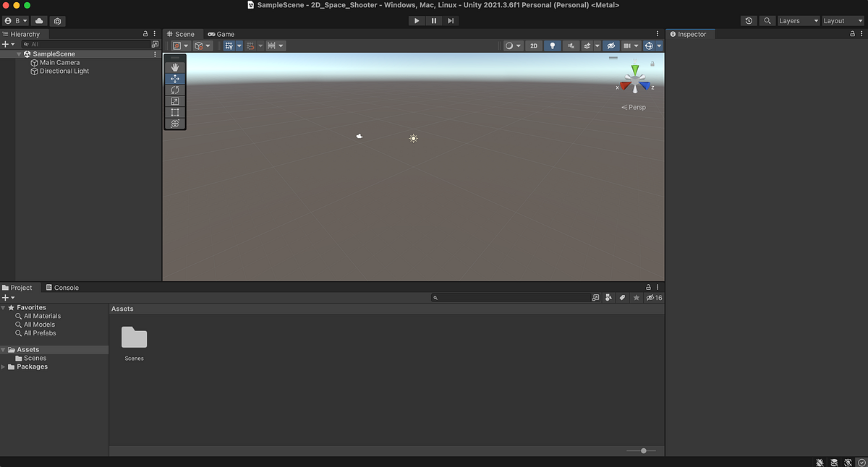Select the Transform tool below the Rect tool
This screenshot has height=467, width=868.
coord(174,124)
